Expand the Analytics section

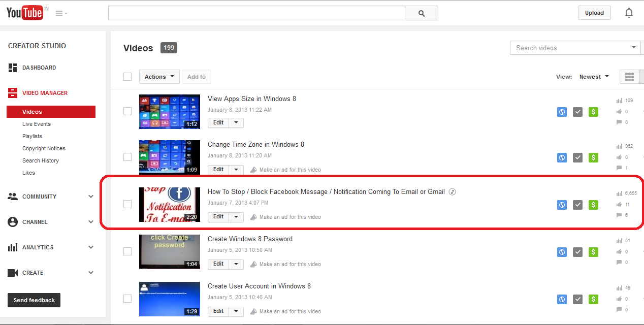[91, 247]
